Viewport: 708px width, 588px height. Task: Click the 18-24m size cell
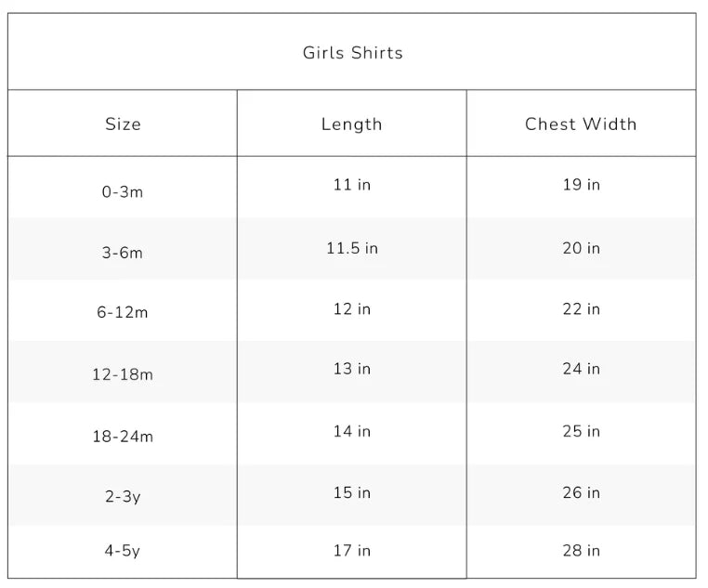(123, 437)
